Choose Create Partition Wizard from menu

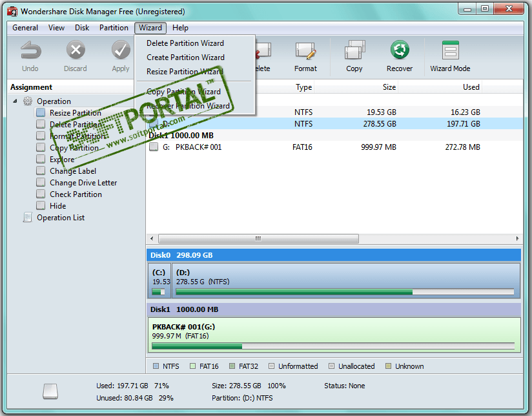click(x=185, y=57)
